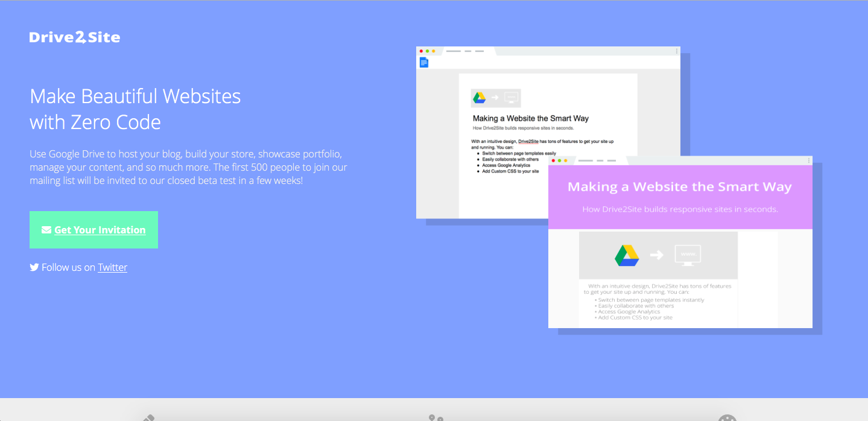Viewport: 868px width, 421px height.
Task: Click the Twitter bird icon
Action: coord(34,267)
